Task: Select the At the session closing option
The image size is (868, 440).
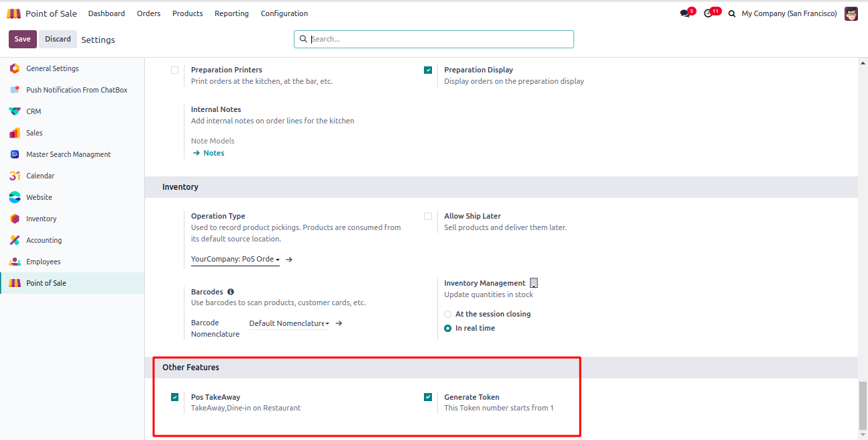Action: [x=448, y=314]
